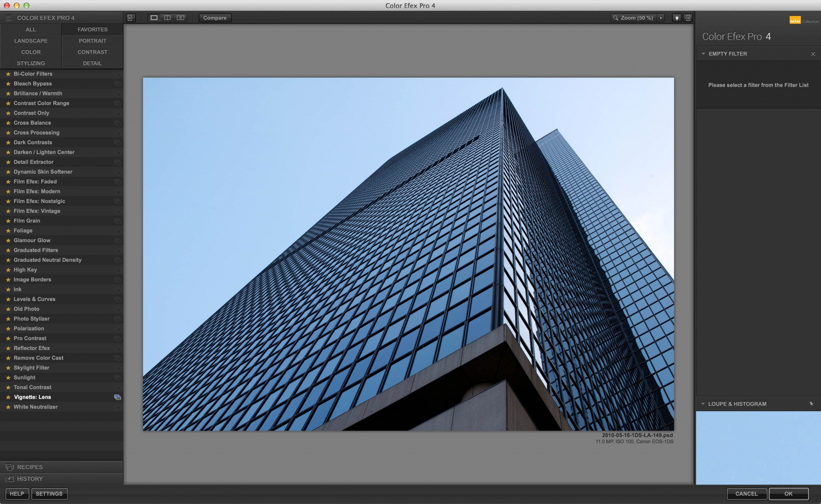Viewport: 821px width, 504px height.
Task: Toggle the LANDSCAPE filter category
Action: click(30, 40)
